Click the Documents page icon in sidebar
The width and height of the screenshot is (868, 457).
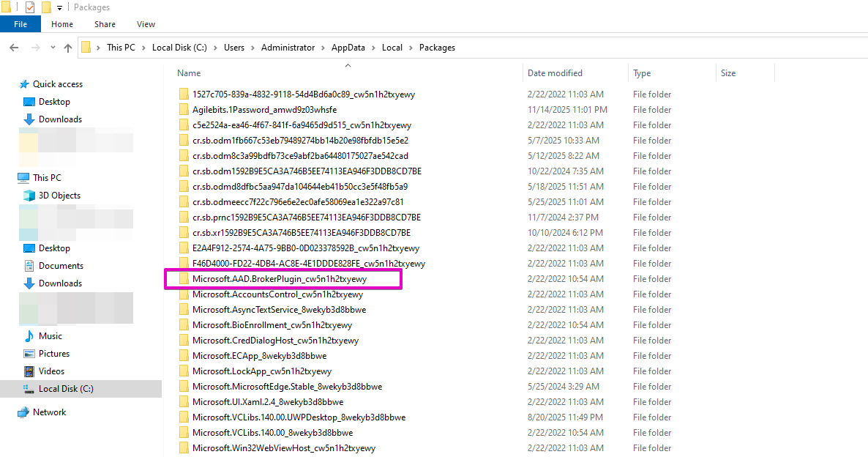(29, 266)
